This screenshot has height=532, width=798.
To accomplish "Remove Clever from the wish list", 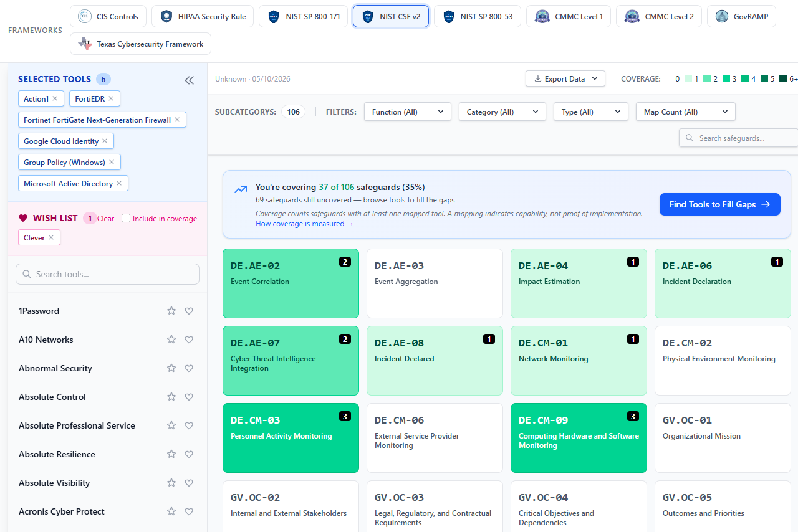I will point(51,237).
